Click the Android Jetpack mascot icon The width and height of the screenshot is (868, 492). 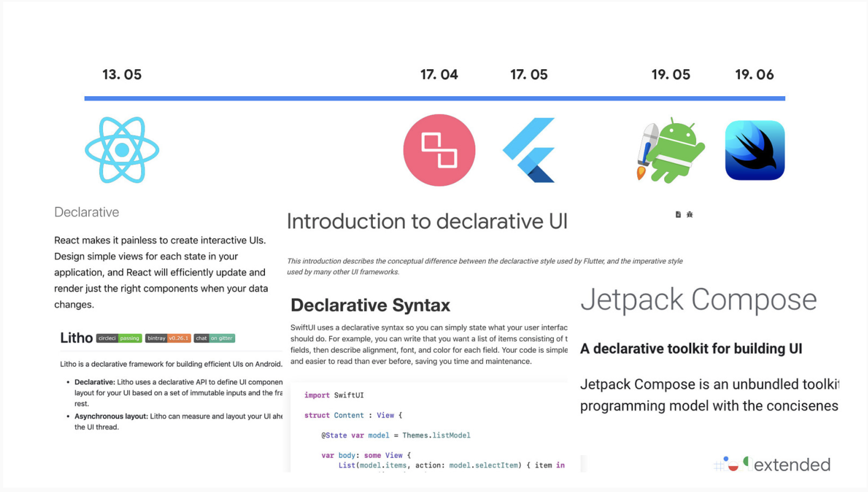point(670,151)
